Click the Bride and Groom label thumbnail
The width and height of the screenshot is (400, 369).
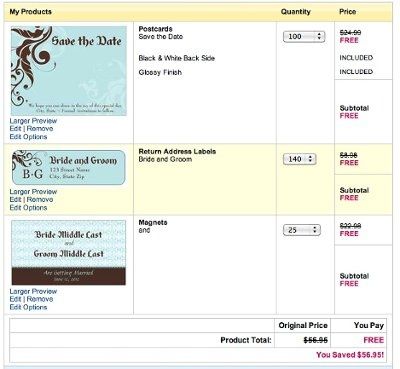coord(69,168)
